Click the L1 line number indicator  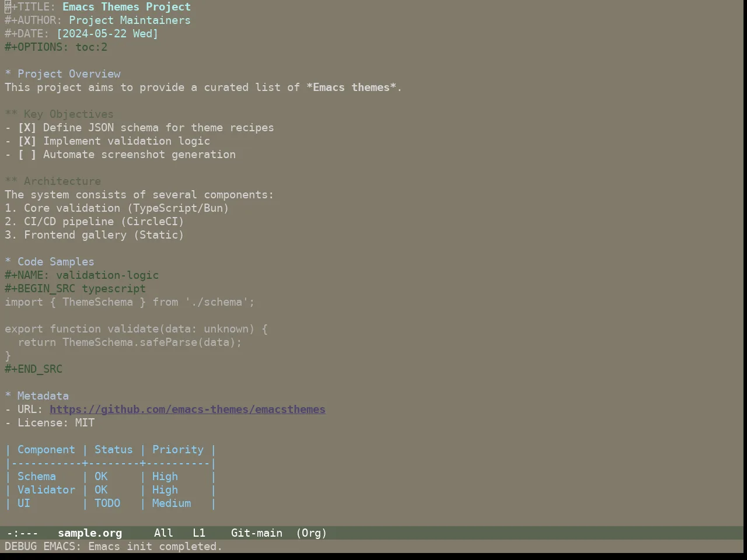(199, 533)
